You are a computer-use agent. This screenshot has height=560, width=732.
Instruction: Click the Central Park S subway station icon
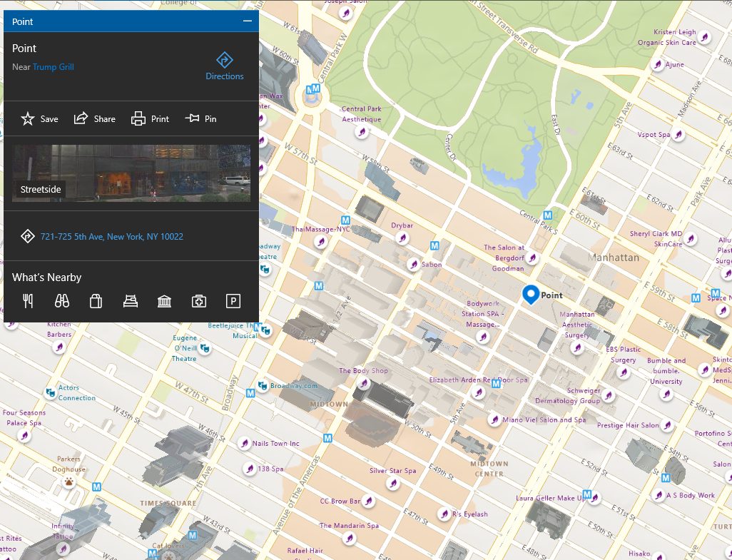pos(548,215)
